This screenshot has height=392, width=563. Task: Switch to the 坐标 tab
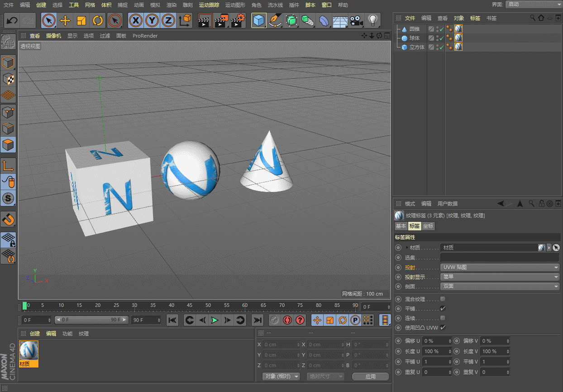428,226
